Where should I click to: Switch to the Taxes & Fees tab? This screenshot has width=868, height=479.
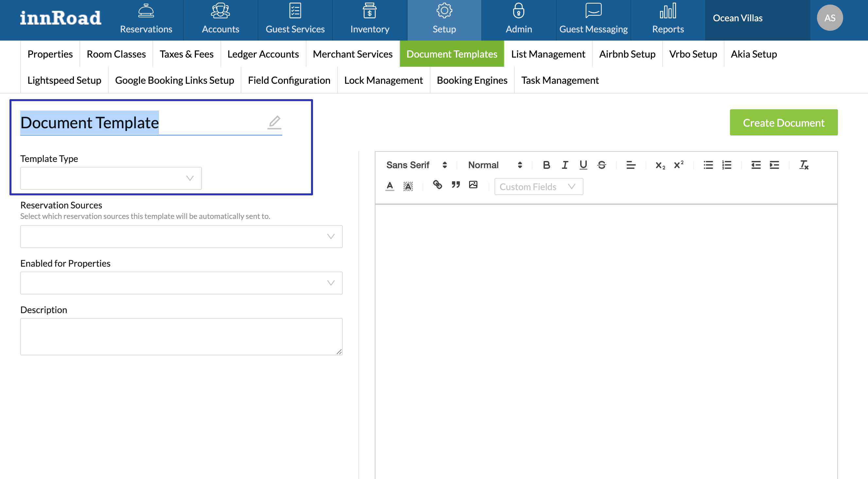point(186,54)
